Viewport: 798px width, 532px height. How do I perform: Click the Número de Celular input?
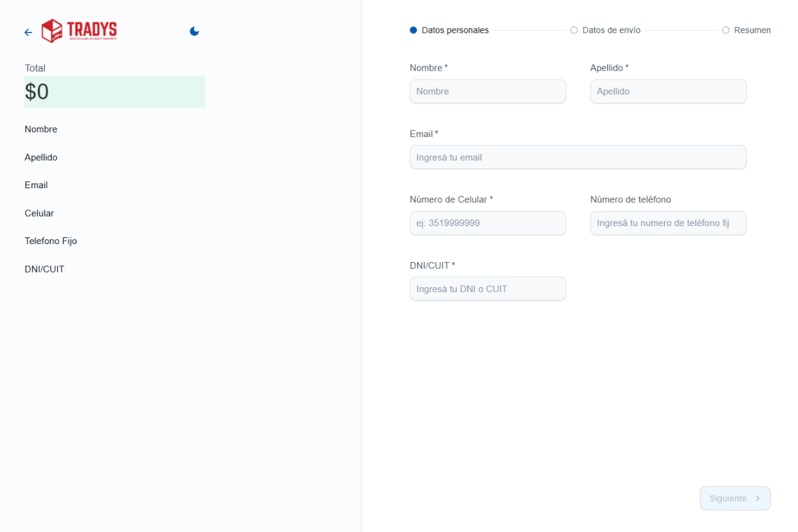click(x=487, y=223)
